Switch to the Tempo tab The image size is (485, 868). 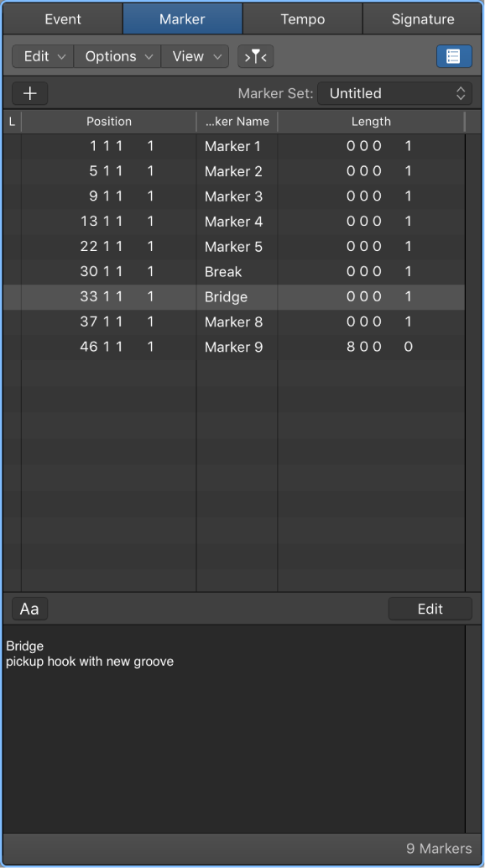coord(302,18)
